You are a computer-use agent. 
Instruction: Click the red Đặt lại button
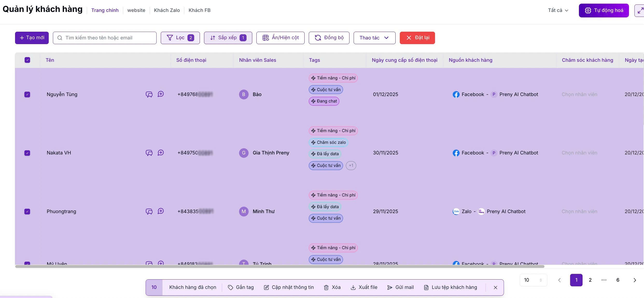tap(417, 38)
